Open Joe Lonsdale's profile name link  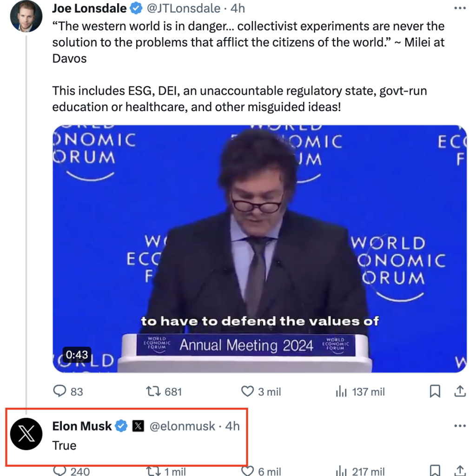coord(89,8)
